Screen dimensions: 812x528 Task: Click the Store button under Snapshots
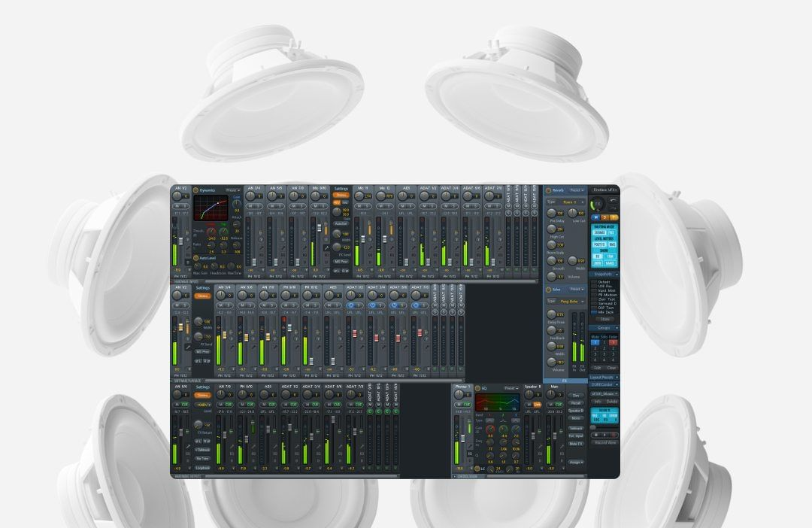click(x=604, y=319)
